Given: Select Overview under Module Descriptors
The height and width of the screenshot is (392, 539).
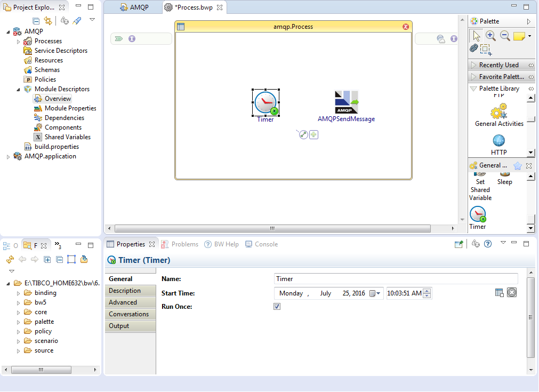Looking at the screenshot, I should [53, 99].
